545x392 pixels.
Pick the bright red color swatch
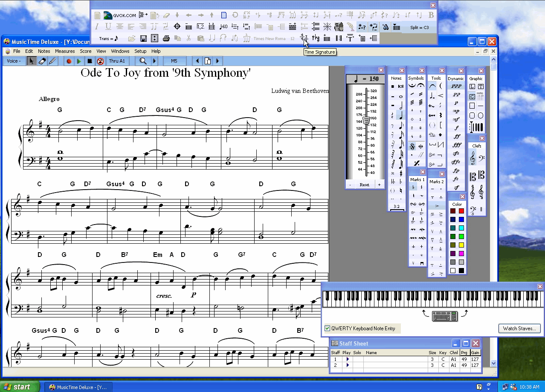[x=461, y=211]
